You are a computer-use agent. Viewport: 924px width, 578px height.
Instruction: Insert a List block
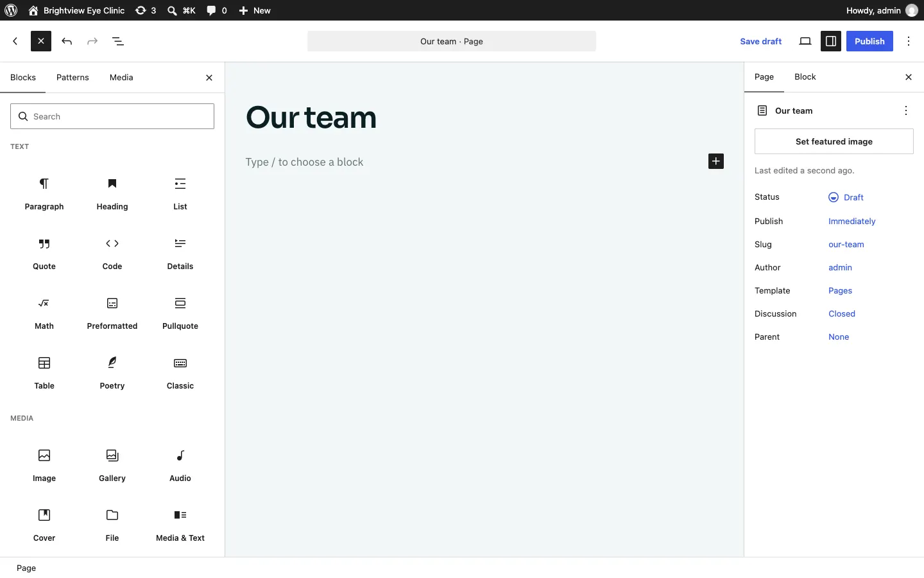point(180,195)
